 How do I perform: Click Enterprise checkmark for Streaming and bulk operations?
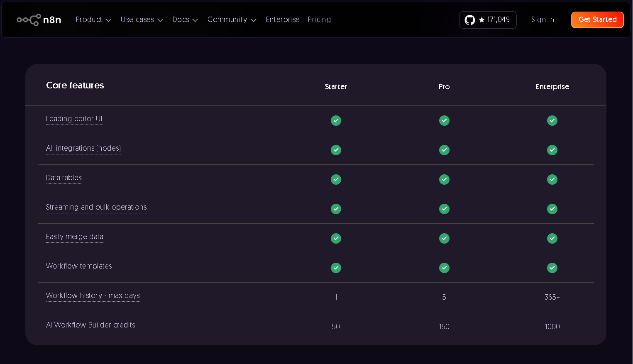tap(552, 209)
